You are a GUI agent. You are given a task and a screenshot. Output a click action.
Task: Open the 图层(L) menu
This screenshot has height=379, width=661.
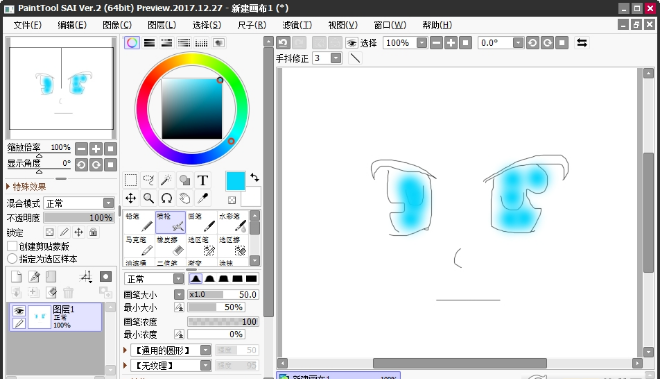161,25
